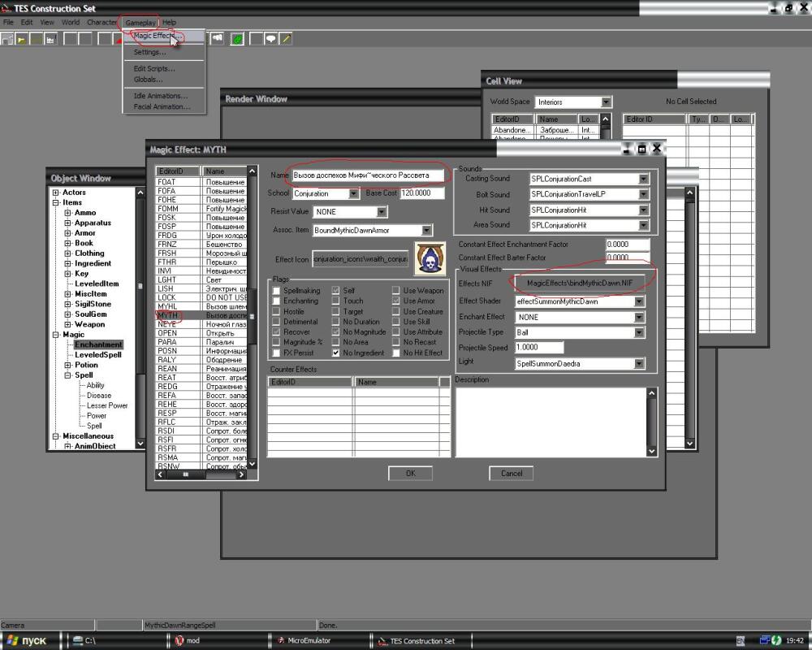Image resolution: width=812 pixels, height=650 pixels.
Task: Open the Character menu
Action: [x=101, y=22]
